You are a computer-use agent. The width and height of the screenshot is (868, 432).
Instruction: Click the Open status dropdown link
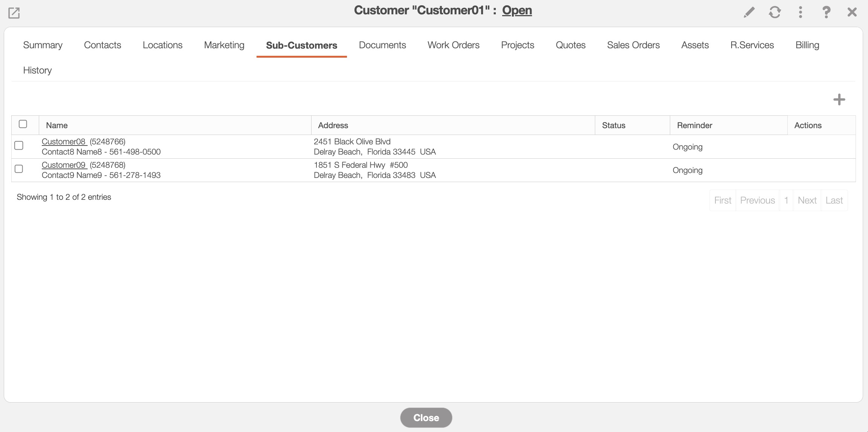tap(517, 10)
